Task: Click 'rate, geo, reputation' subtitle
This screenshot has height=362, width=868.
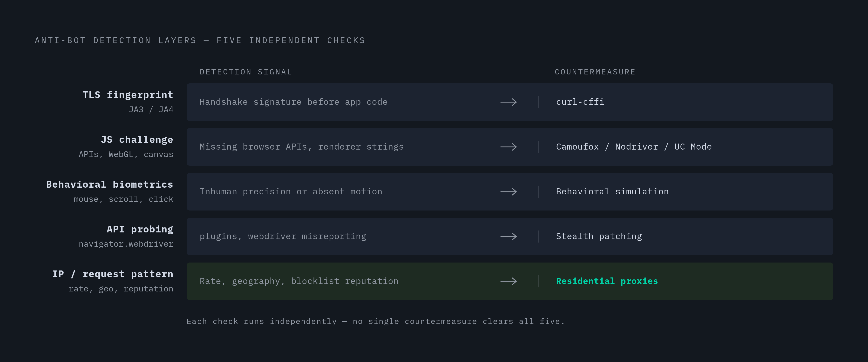Action: [121, 289]
